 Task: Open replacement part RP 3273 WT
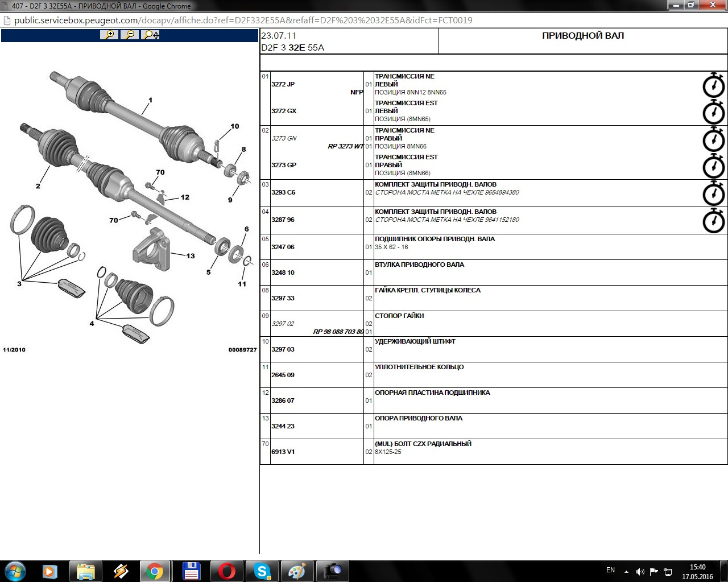[x=345, y=146]
